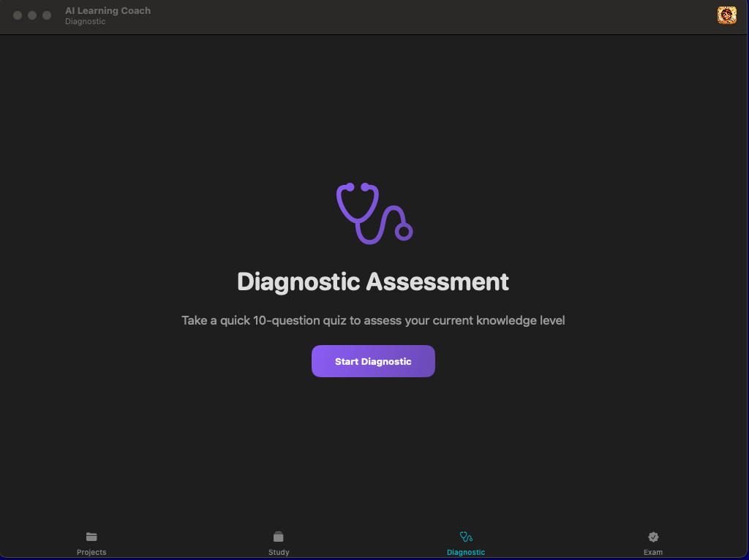Click the Study briefcase icon
Screen dimensions: 749x560
[x=279, y=537]
